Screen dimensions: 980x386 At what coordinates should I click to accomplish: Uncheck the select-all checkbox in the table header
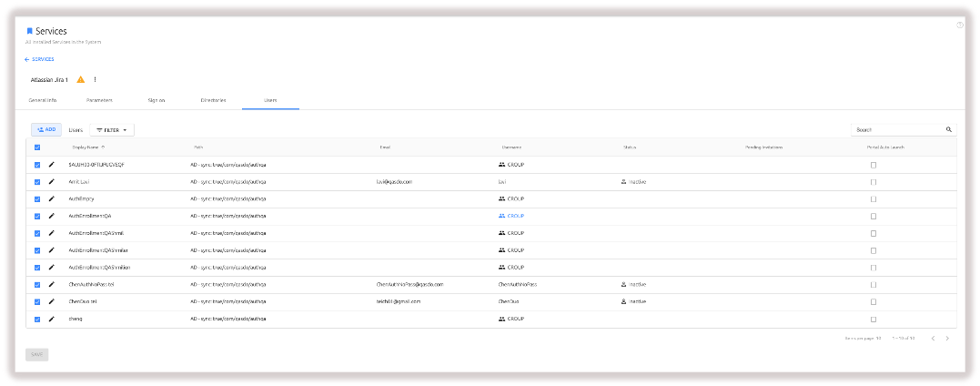[x=37, y=147]
